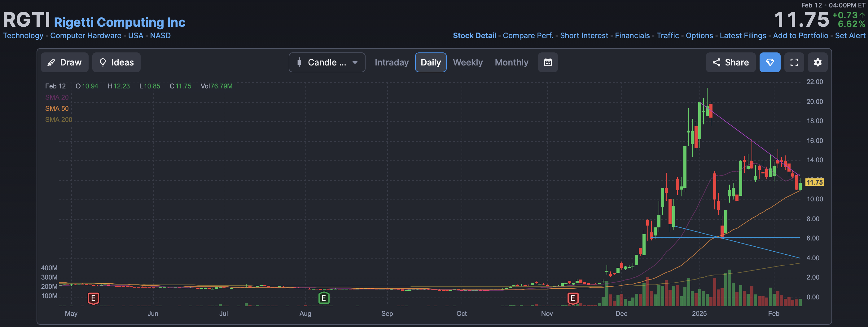
Task: Open chart settings gear
Action: pyautogui.click(x=818, y=62)
